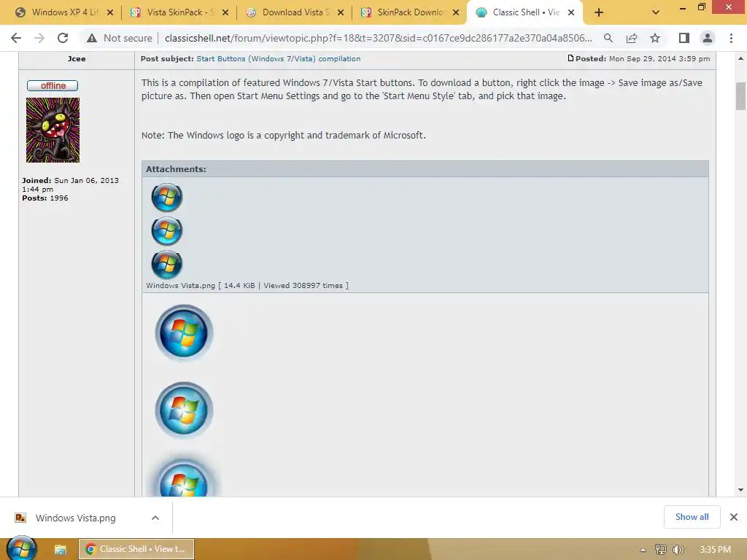Click the third glowing orb at bottom
This screenshot has width=747, height=560.
[x=184, y=477]
